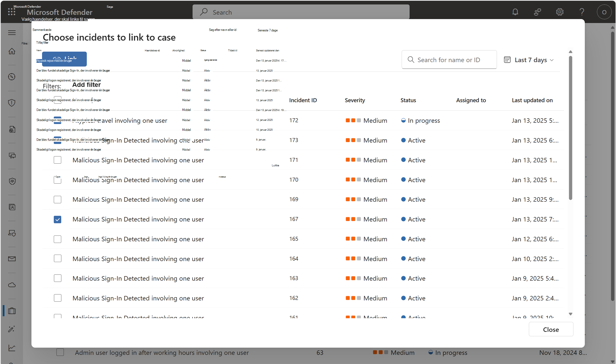Open the cloud apps sidebar icon
616x364 pixels.
tap(12, 285)
